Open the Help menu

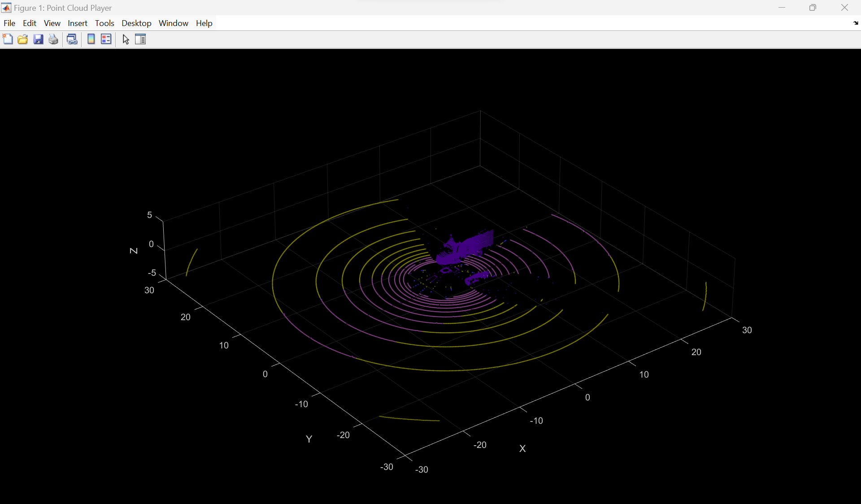click(204, 23)
